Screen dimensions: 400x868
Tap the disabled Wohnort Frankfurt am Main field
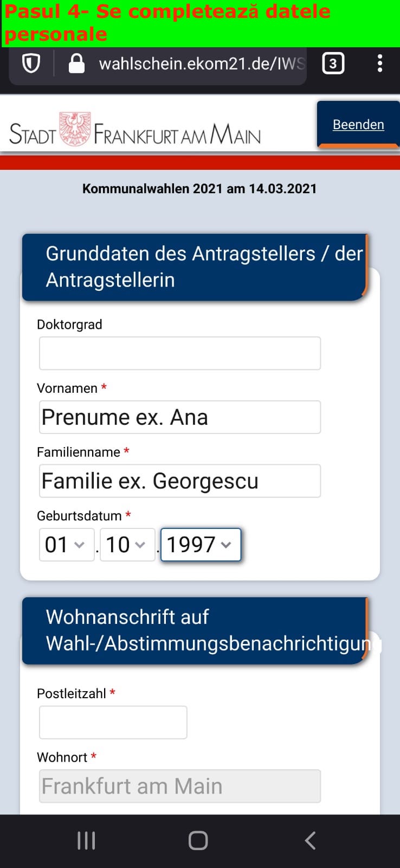tap(179, 786)
